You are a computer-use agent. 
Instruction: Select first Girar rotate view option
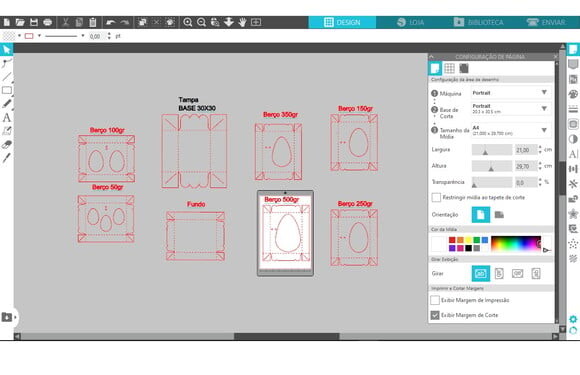tap(480, 274)
